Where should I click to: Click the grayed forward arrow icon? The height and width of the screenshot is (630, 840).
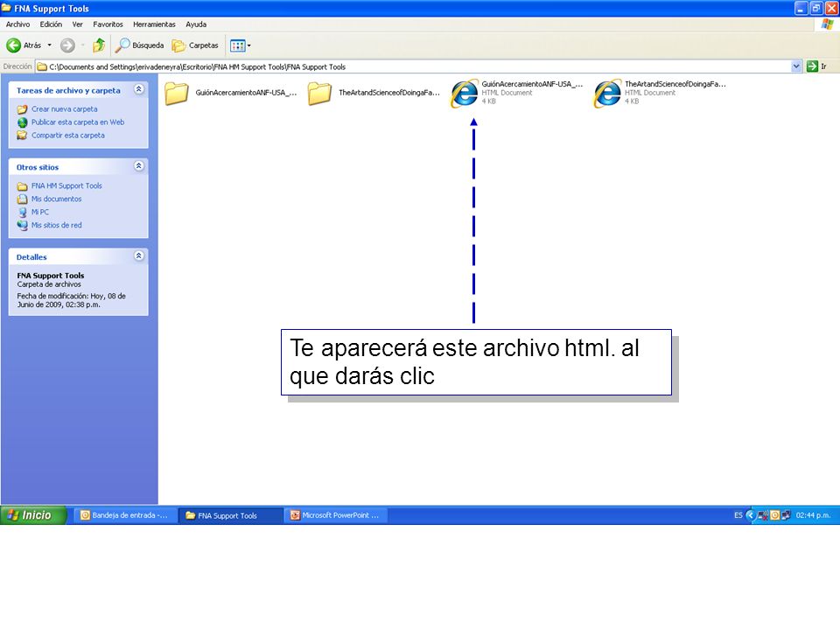(67, 45)
